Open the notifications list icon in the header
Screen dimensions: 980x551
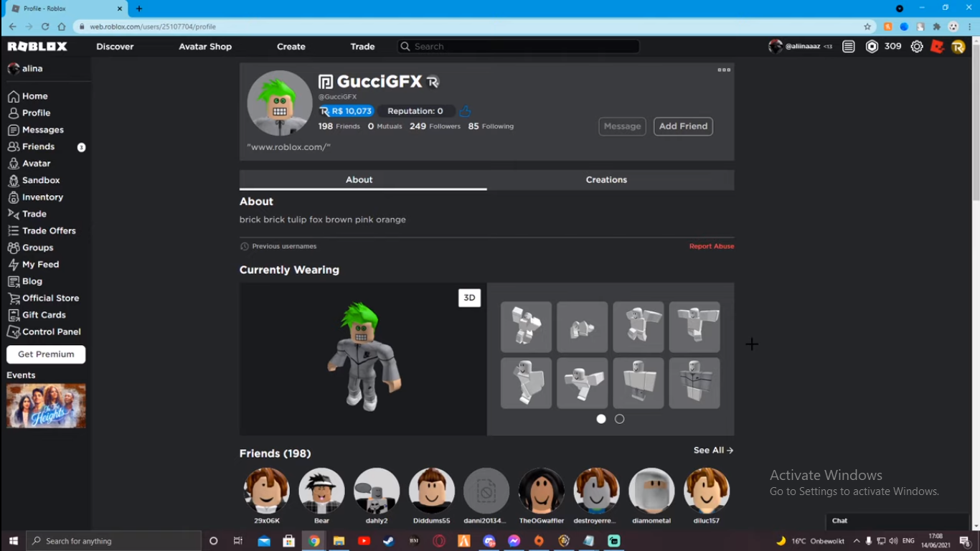click(x=849, y=47)
